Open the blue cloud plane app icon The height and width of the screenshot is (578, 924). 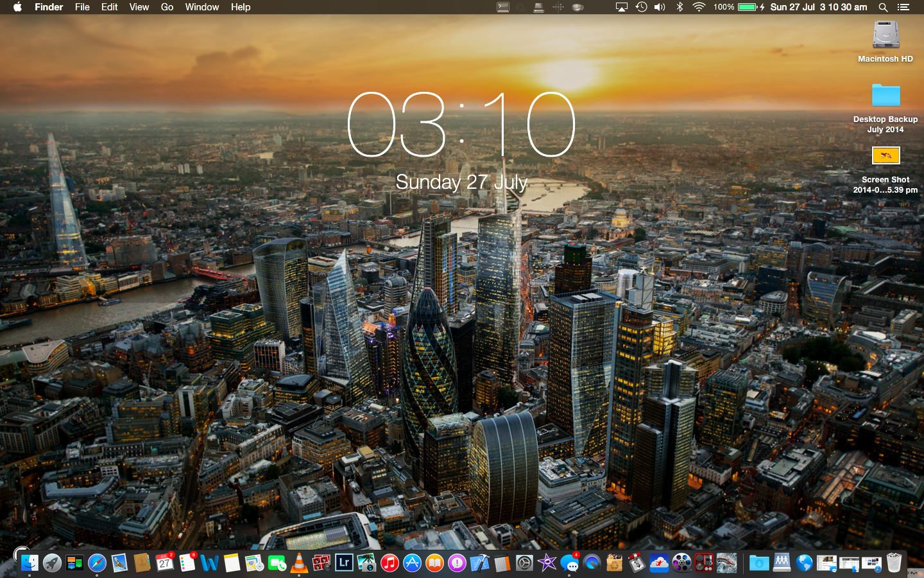659,563
